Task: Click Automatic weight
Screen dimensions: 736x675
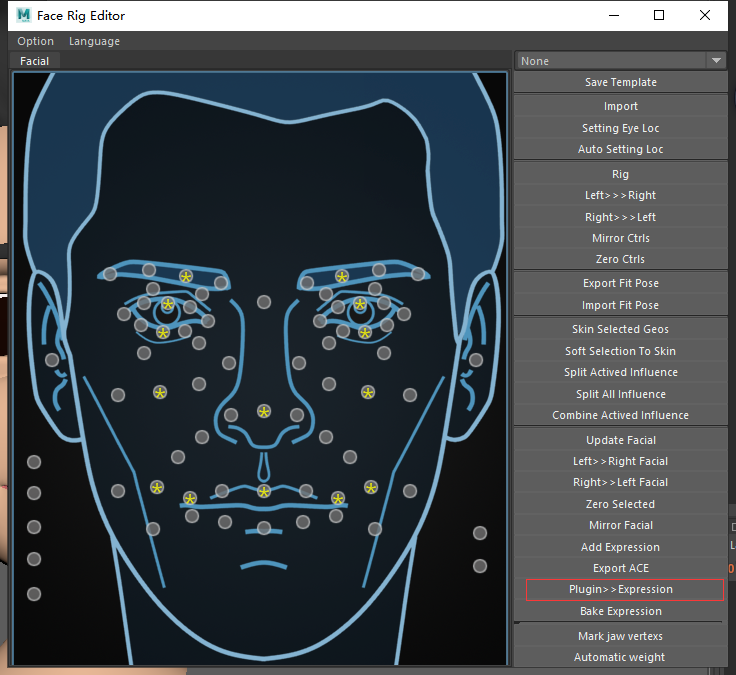Action: (621, 657)
